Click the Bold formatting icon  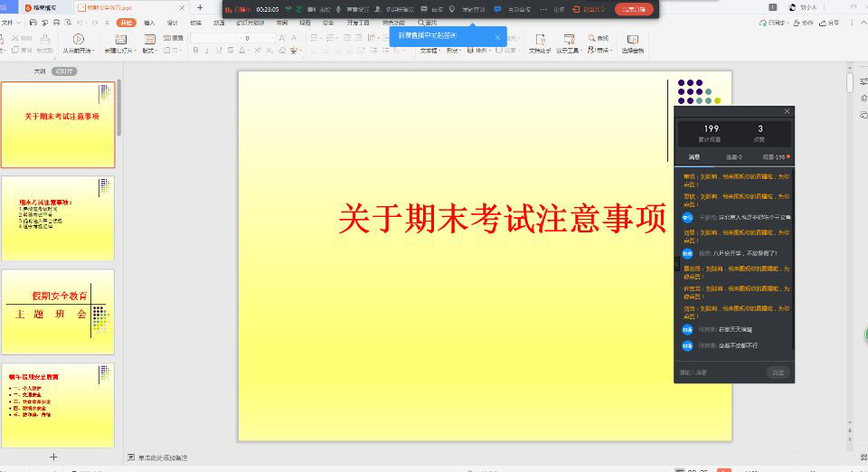tap(195, 51)
